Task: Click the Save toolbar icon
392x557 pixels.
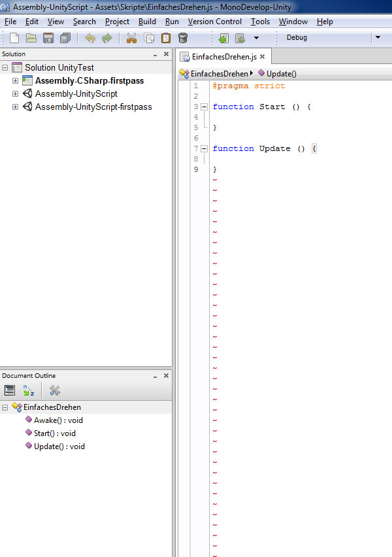Action: [48, 38]
